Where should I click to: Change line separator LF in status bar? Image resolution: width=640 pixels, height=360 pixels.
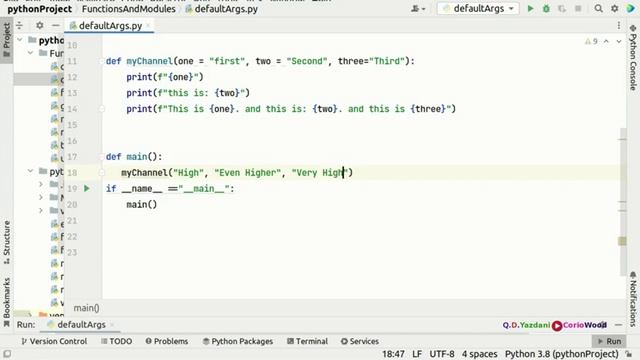417,354
